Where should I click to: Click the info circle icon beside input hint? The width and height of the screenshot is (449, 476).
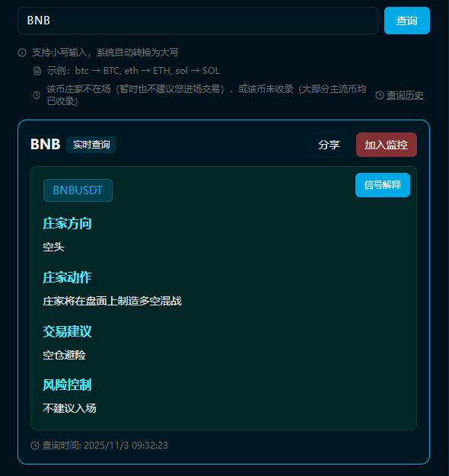click(x=22, y=53)
